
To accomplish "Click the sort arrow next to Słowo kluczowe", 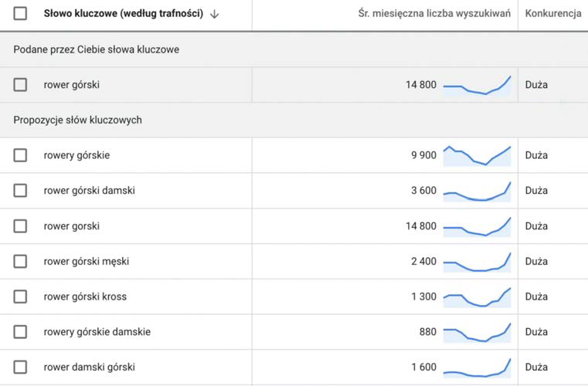I will tap(214, 14).
